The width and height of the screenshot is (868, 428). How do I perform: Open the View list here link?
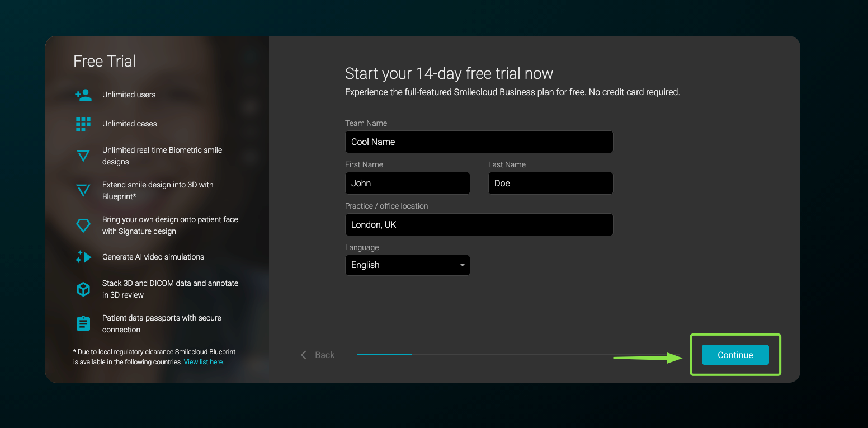pos(204,362)
